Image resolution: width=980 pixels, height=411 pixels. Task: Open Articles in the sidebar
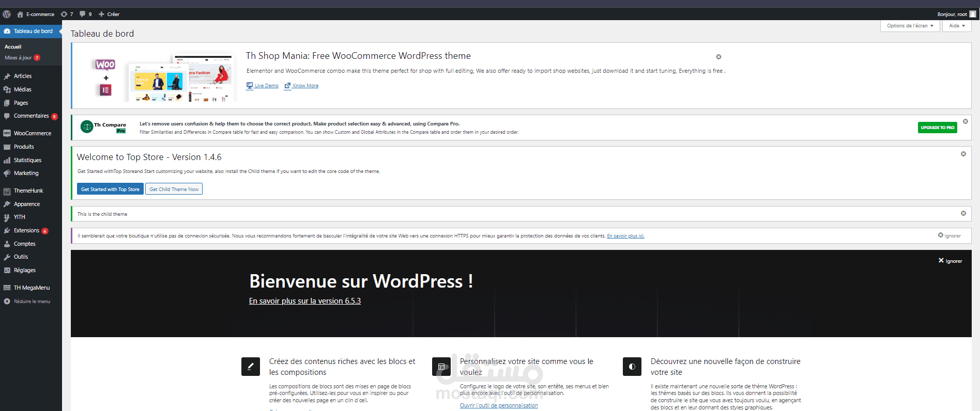click(31, 76)
